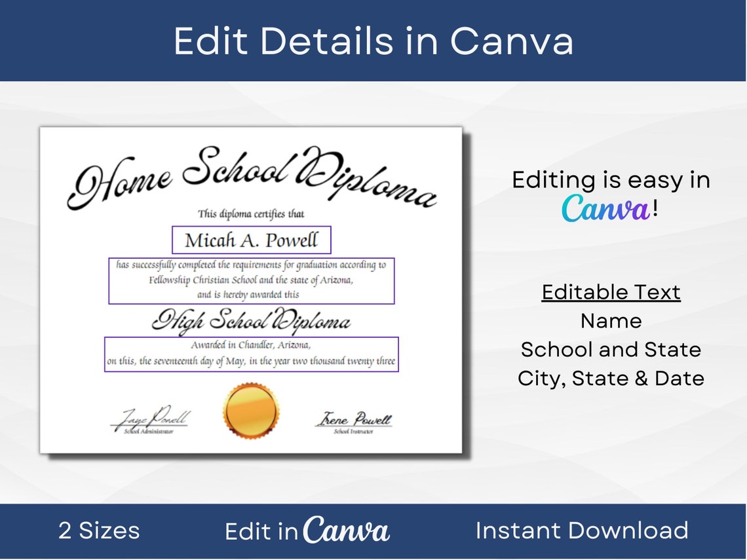Click the "seventeenth day of May" date line
Image resolution: width=747 pixels, height=560 pixels.
coord(251,361)
